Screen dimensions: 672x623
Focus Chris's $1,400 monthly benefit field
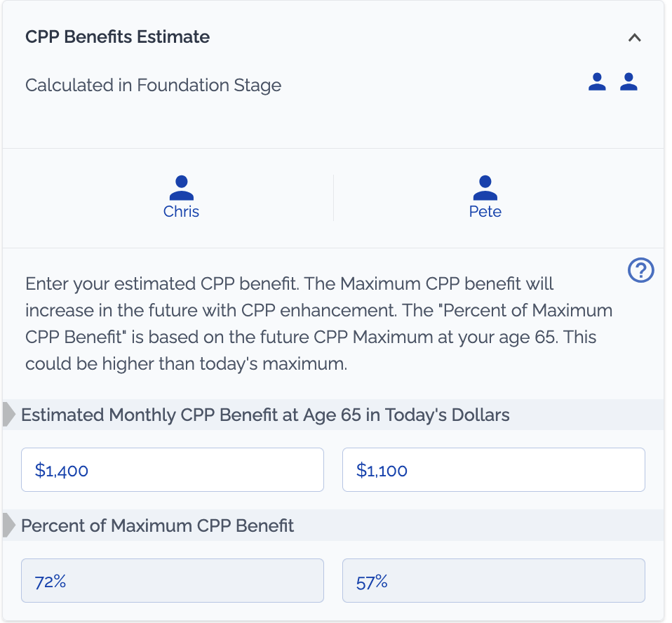click(x=173, y=470)
